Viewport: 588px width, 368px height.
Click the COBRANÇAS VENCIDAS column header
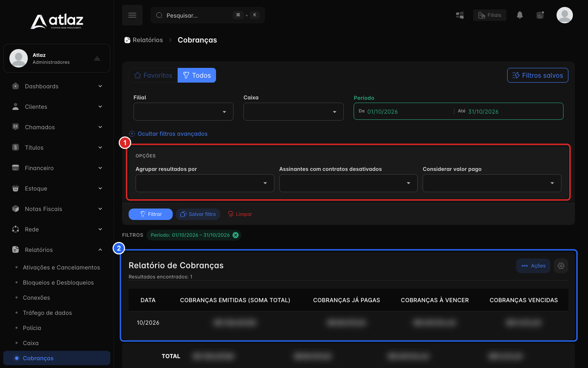pyautogui.click(x=523, y=300)
